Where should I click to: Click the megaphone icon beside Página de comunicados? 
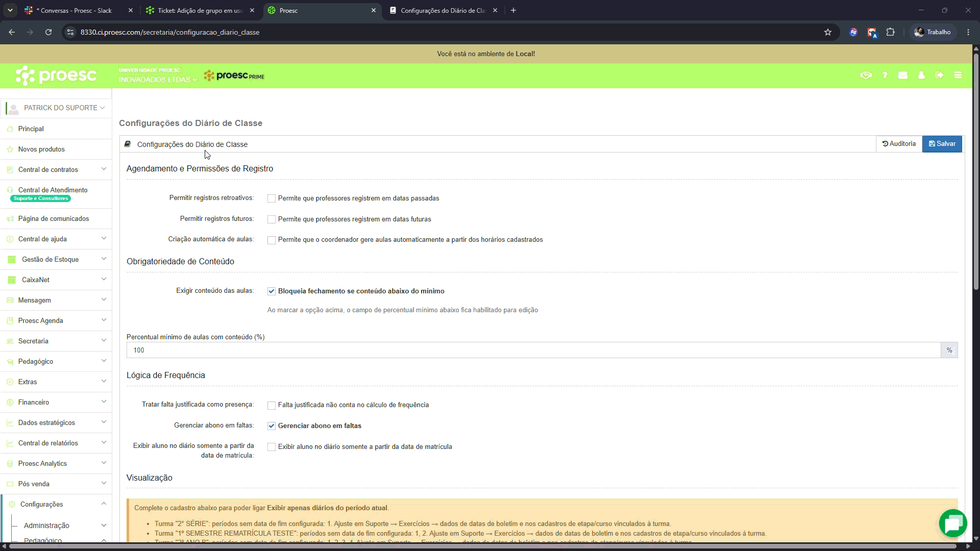coord(10,219)
